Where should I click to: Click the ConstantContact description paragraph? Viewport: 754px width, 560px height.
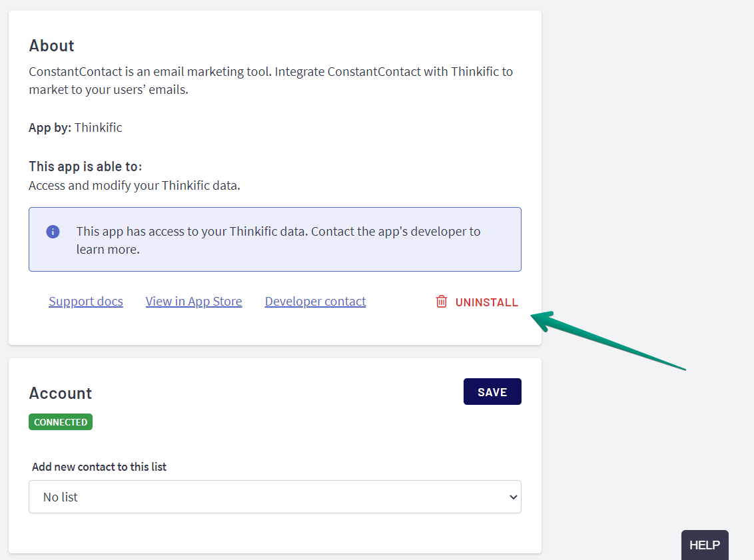click(x=270, y=81)
